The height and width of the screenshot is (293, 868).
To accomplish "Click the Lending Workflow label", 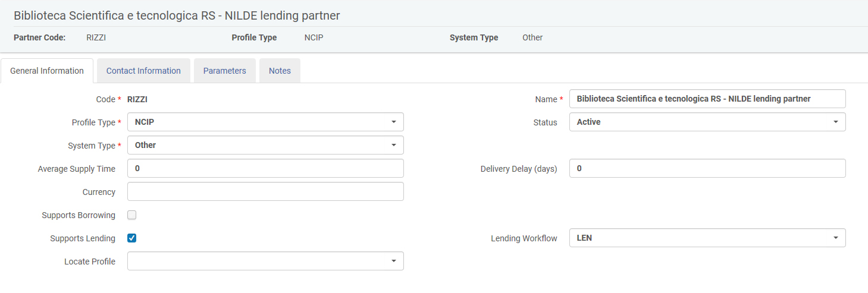I will tap(524, 238).
